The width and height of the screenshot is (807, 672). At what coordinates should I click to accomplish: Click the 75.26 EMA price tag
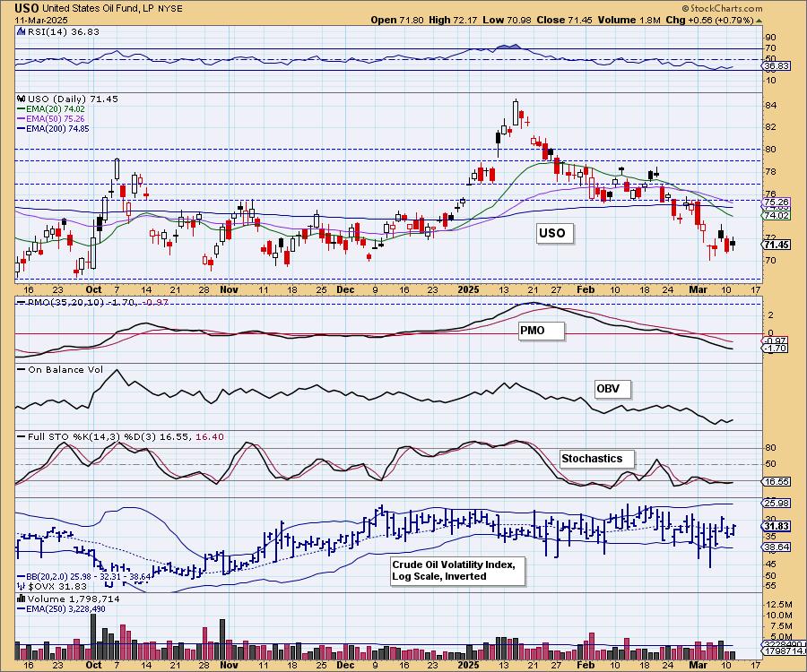pyautogui.click(x=777, y=202)
